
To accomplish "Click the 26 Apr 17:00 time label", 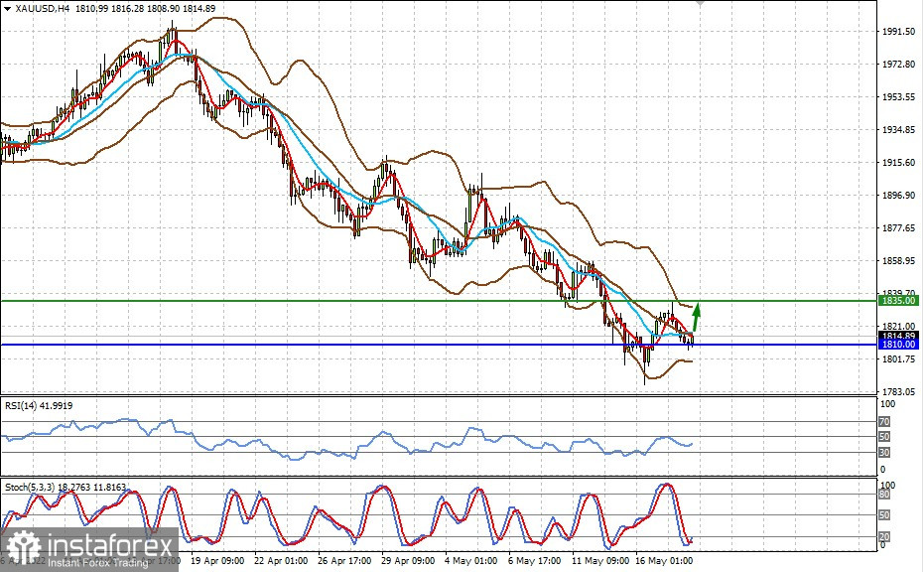I will [x=344, y=561].
